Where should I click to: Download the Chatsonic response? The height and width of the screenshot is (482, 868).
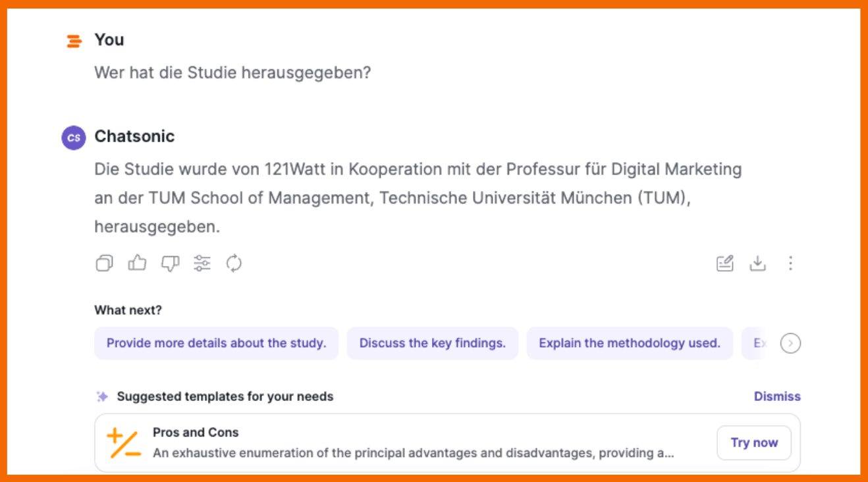coord(758,263)
